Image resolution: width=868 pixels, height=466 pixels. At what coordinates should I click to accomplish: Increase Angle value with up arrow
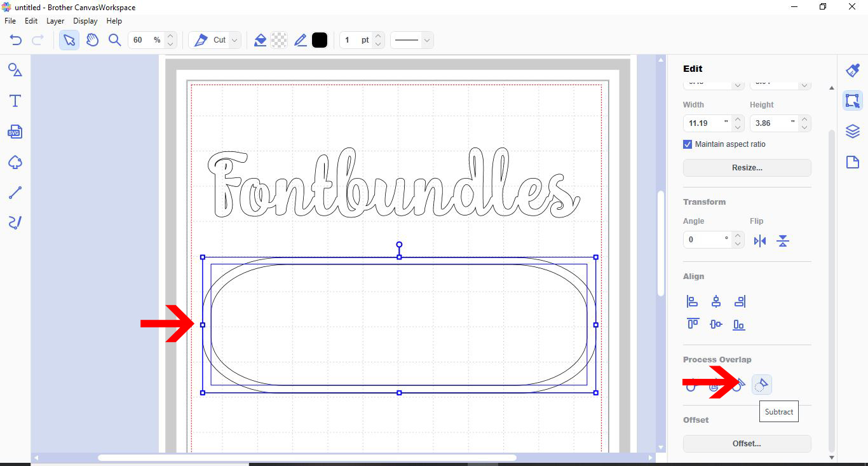click(738, 236)
